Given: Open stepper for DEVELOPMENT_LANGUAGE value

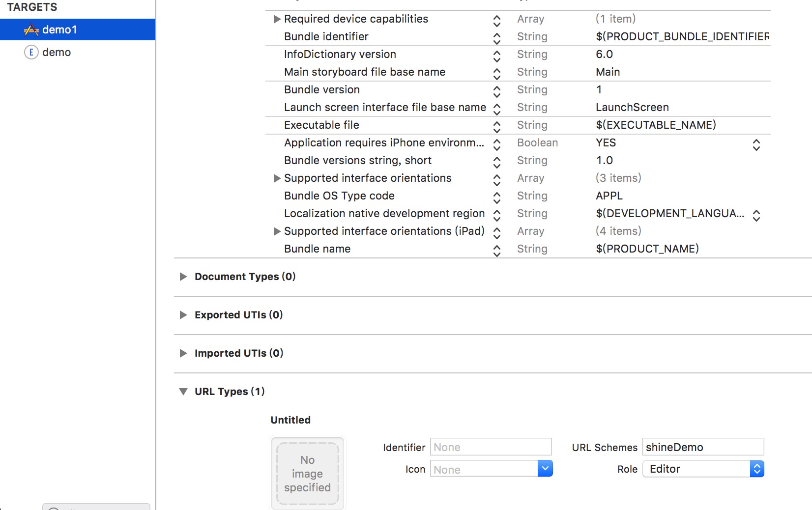Looking at the screenshot, I should tap(756, 215).
